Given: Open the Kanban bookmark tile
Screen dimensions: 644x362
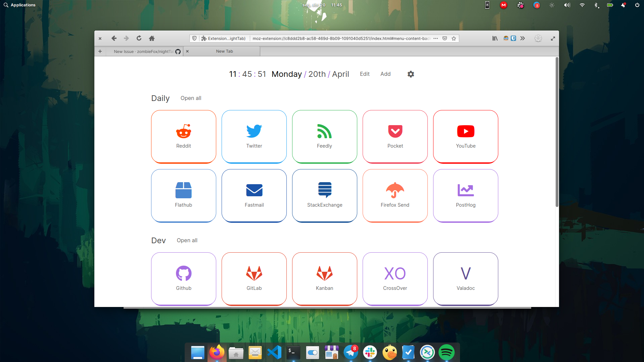Looking at the screenshot, I should [x=325, y=279].
